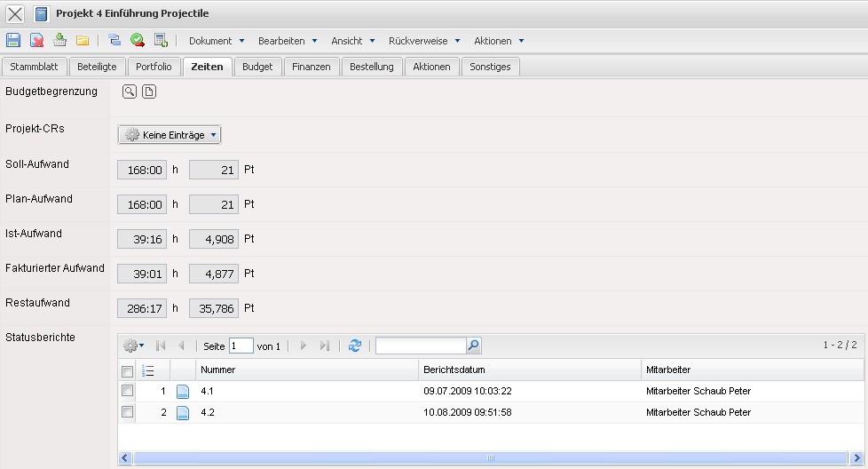Refresh the Statusberichte list

[x=355, y=346]
